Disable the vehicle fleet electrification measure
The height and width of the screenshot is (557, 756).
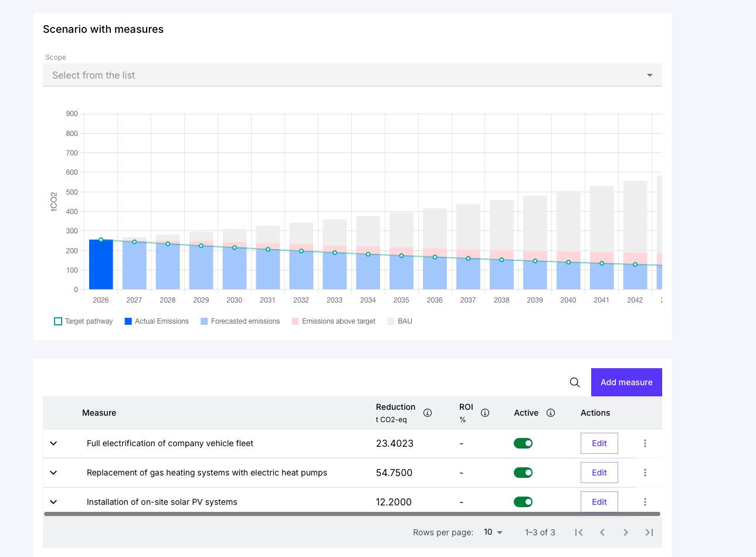(x=523, y=443)
